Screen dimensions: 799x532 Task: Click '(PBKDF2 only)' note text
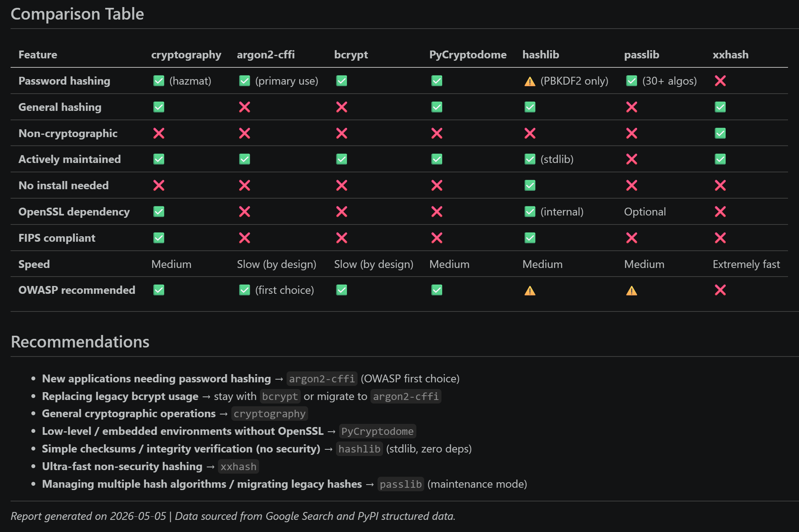574,81
